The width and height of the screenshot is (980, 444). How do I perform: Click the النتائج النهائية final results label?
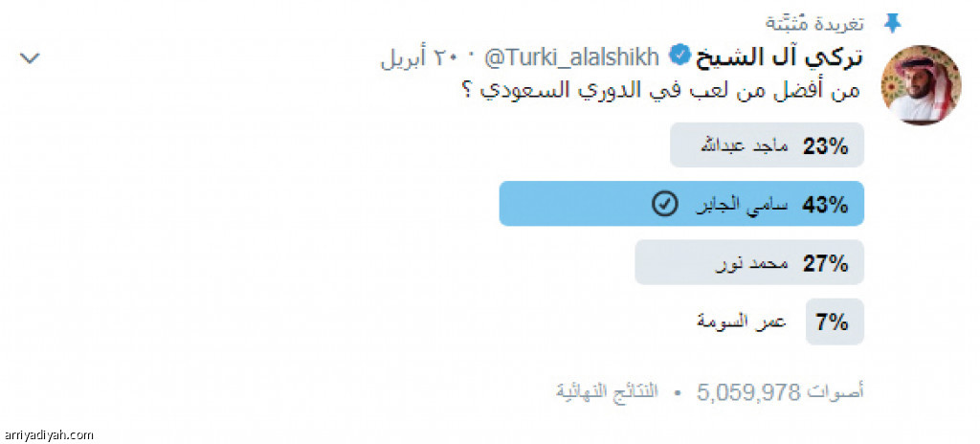pos(608,392)
